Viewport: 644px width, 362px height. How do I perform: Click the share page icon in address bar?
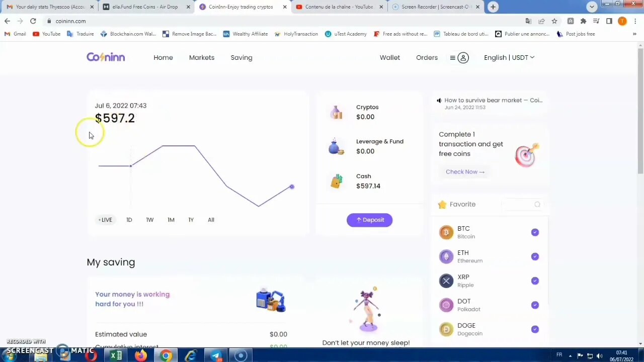[541, 21]
